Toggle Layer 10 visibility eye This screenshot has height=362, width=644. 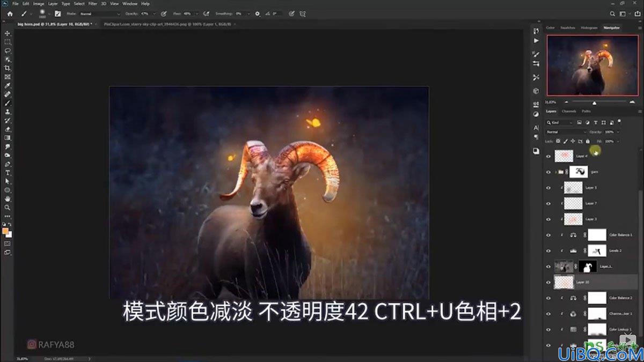coord(548,282)
